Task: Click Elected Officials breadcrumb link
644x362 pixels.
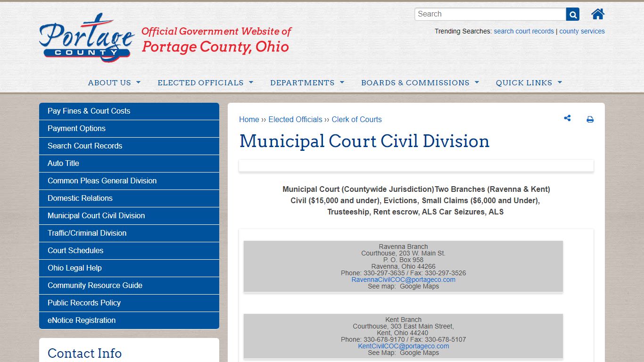Action: 295,119
